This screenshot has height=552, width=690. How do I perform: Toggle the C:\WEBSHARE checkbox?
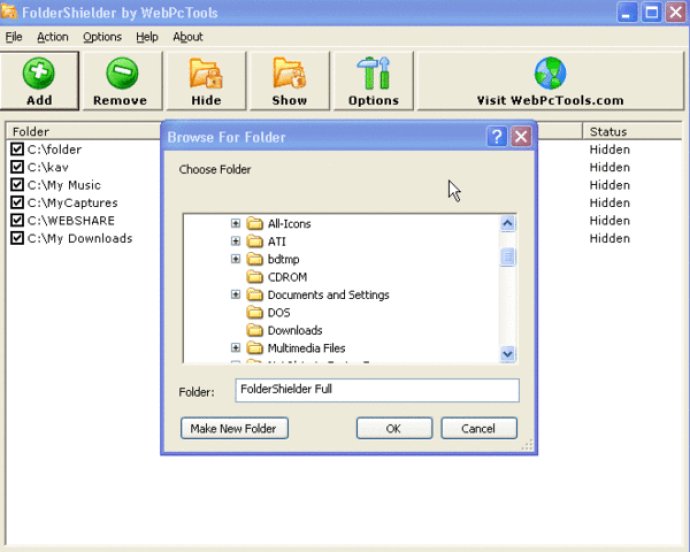coord(17,220)
